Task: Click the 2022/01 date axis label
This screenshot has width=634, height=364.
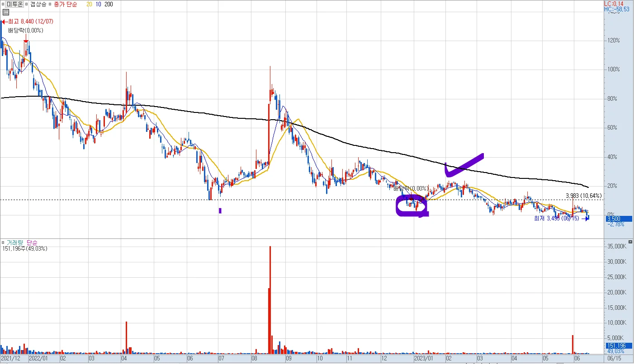Action: click(x=38, y=359)
